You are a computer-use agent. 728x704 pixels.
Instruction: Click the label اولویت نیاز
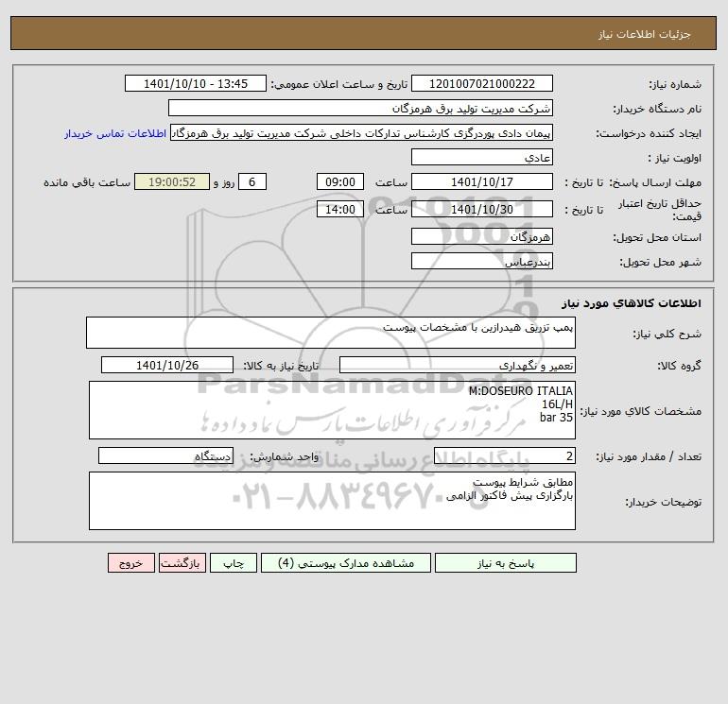click(x=675, y=158)
